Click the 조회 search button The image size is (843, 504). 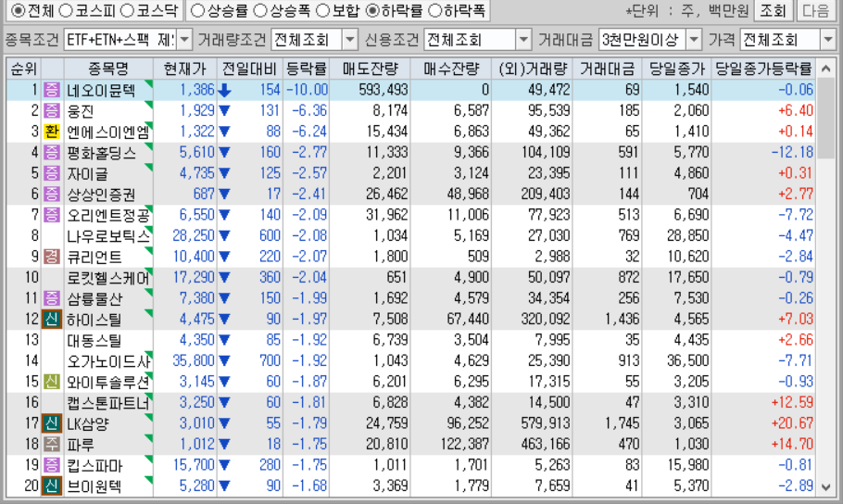click(x=774, y=10)
